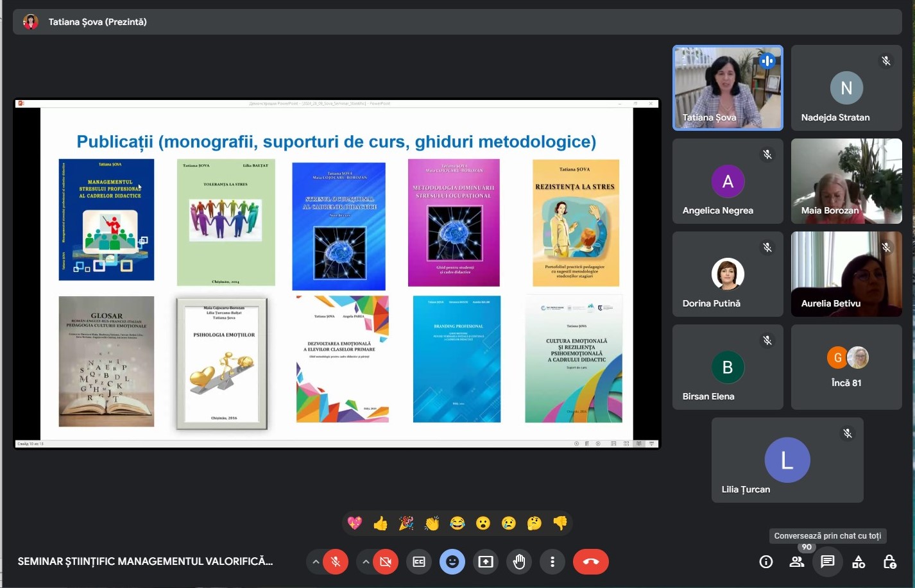Close the emoji reactions bar
Screen dimensions: 915x588
(x=452, y=562)
